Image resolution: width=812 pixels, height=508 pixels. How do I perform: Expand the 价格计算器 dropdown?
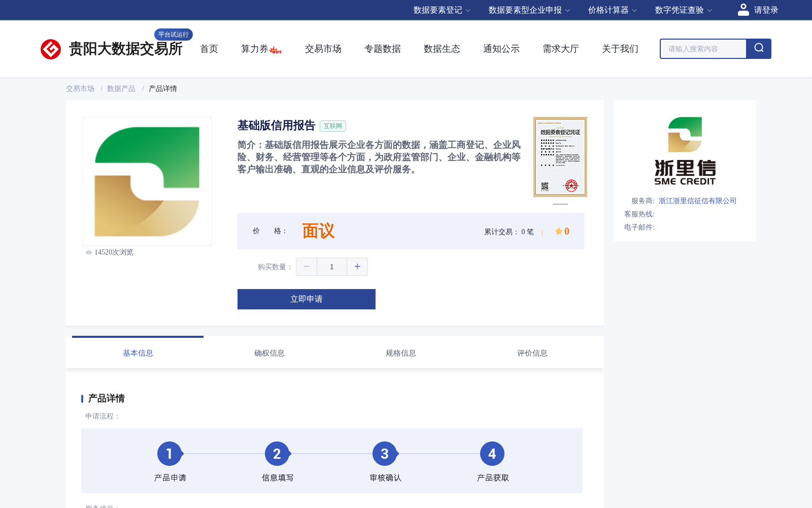click(x=613, y=10)
